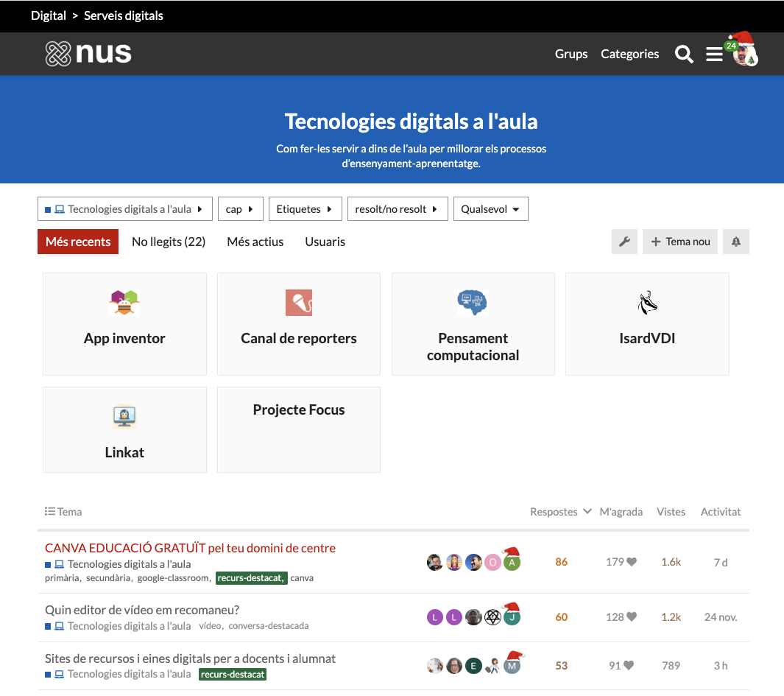The height and width of the screenshot is (696, 784).
Task: Click the green recurs-destacat tag
Action: coord(251,578)
